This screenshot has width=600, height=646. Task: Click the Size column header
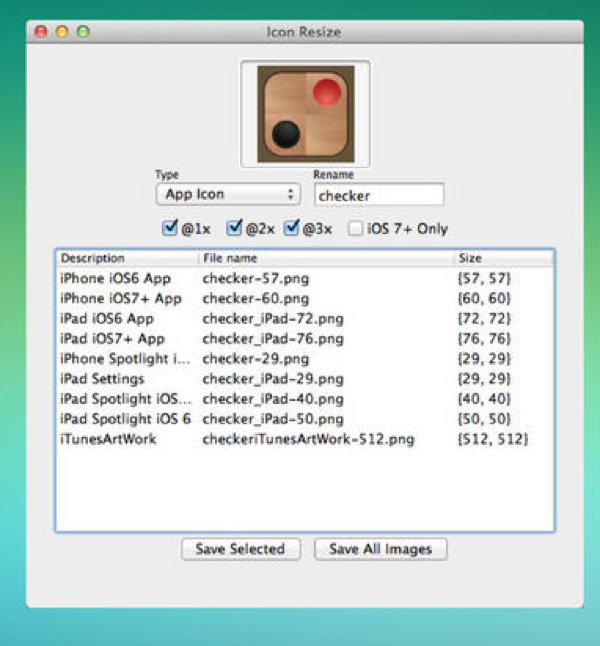[x=504, y=258]
